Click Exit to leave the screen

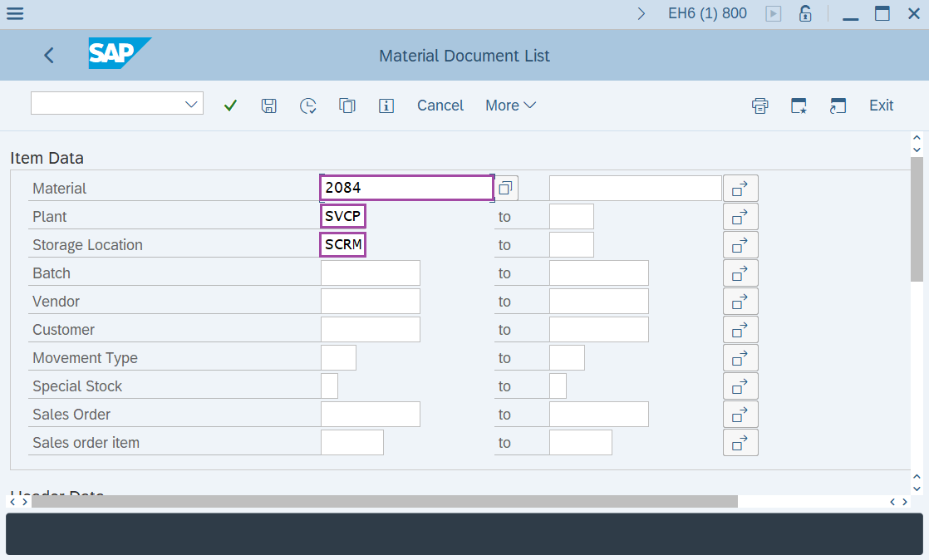tap(881, 106)
